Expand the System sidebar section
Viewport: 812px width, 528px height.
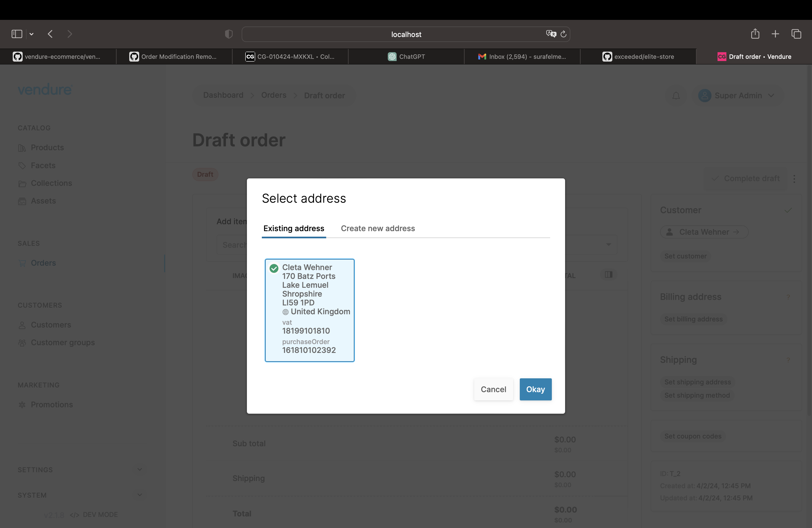pyautogui.click(x=139, y=495)
